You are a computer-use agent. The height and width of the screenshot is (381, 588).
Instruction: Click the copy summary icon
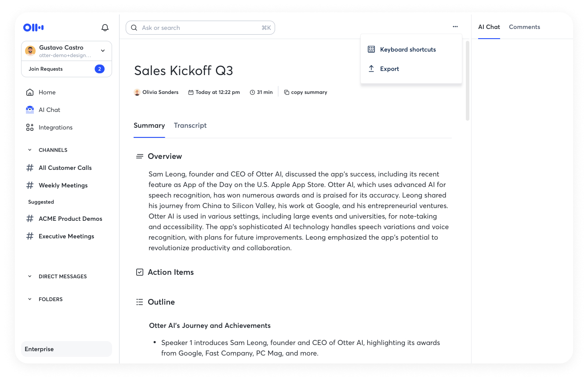[x=287, y=92]
